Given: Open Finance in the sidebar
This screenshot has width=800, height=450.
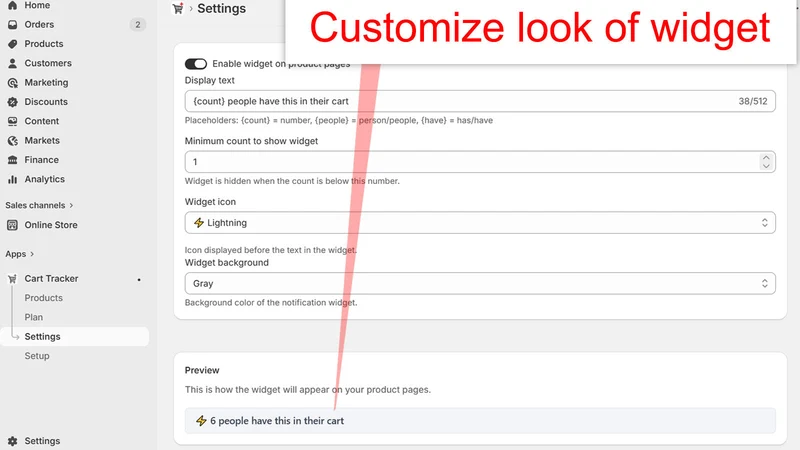Looking at the screenshot, I should tap(41, 160).
